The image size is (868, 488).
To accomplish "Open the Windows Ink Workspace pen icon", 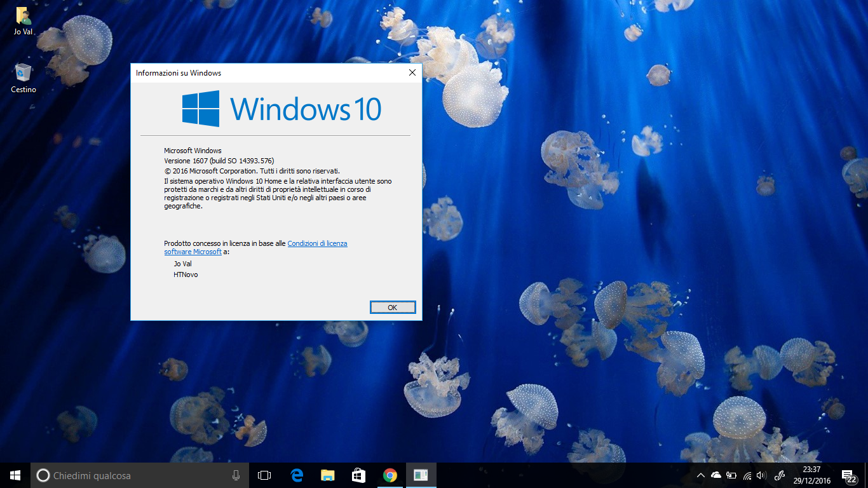I will (x=780, y=475).
